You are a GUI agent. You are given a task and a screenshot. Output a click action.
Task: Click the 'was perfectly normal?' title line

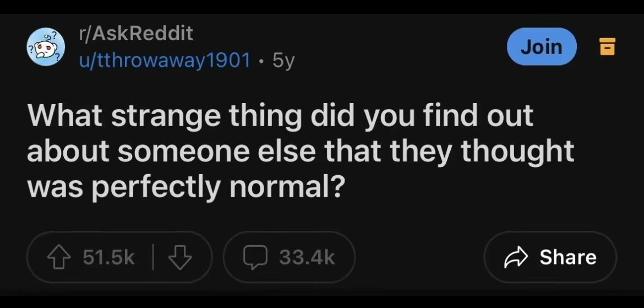[185, 188]
